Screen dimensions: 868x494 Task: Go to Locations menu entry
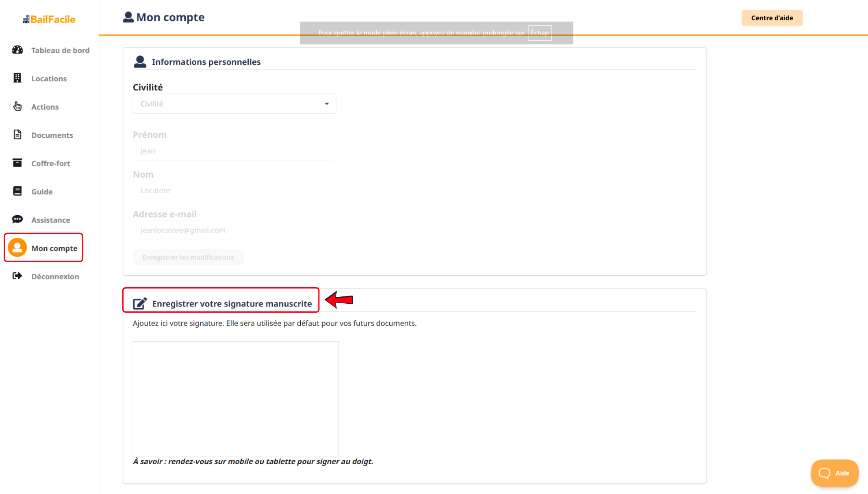pyautogui.click(x=49, y=78)
